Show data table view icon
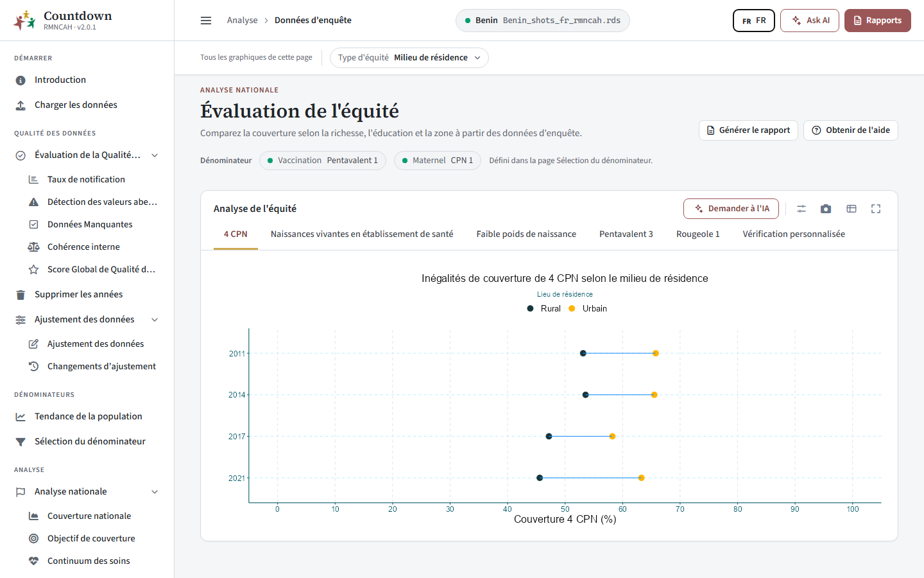 [x=851, y=209]
